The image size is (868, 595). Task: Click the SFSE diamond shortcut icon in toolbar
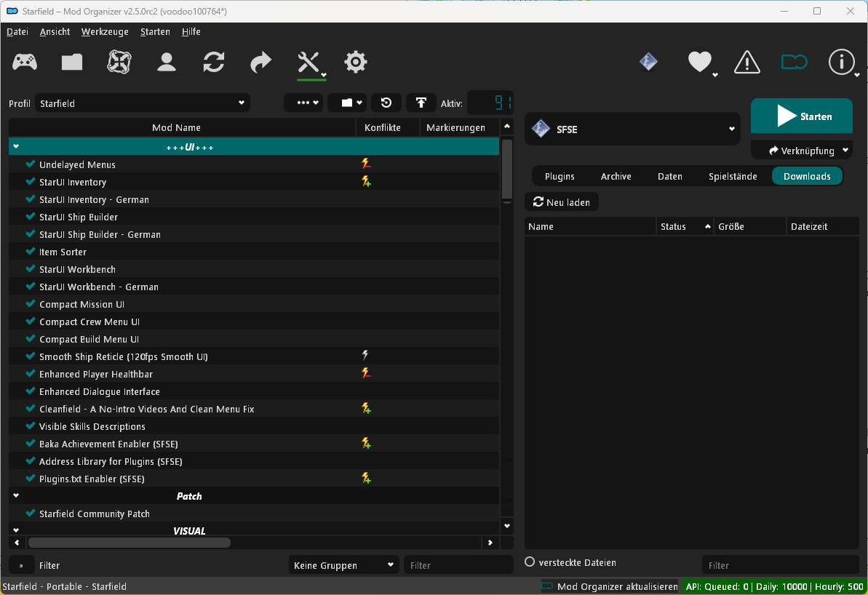tap(648, 61)
